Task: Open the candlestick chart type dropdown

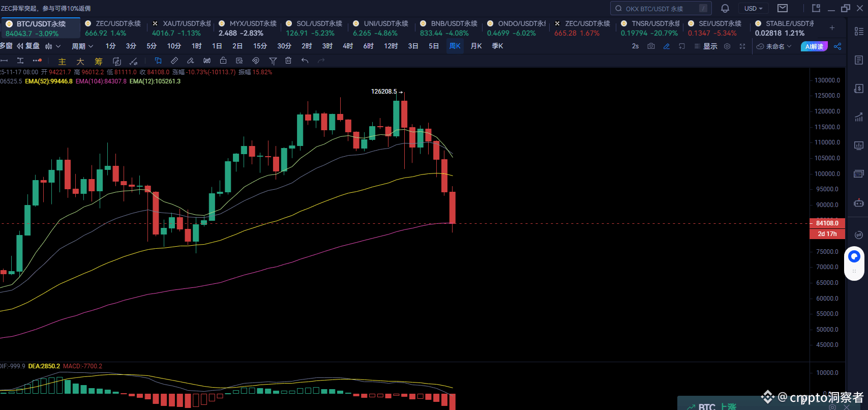Action: 53,46
